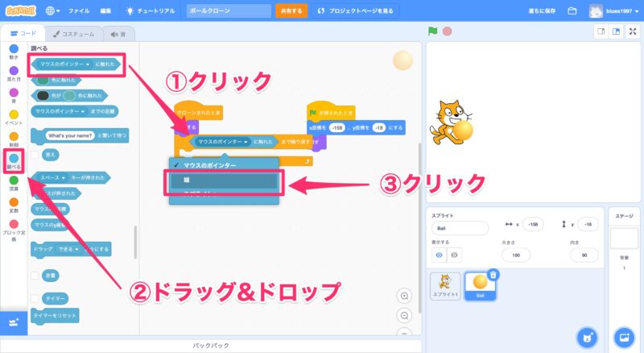Click the project title input field

229,11
